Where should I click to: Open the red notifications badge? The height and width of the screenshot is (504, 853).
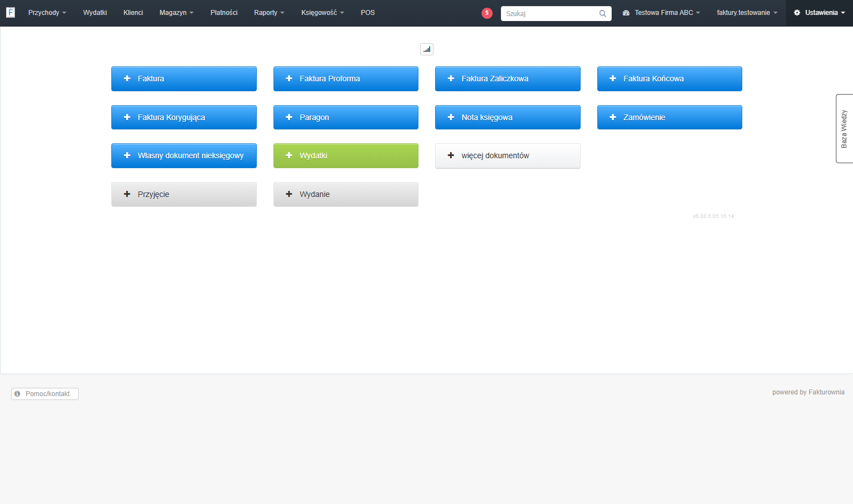tap(487, 13)
